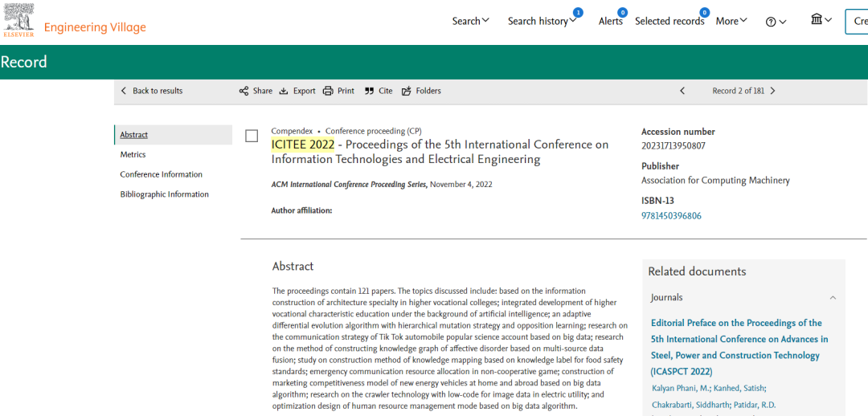Viewport: 868px width, 416px height.
Task: Expand the Search history dropdown
Action: coord(542,21)
